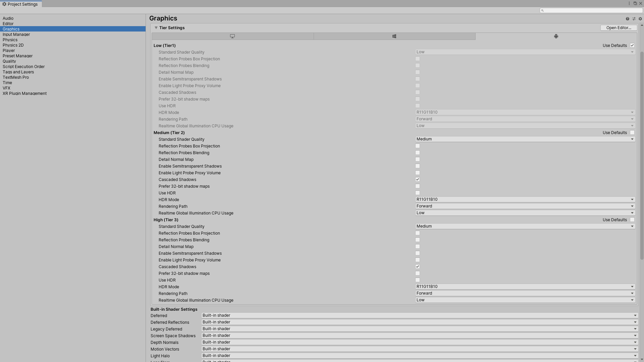Uncheck Use Defaults for Low Tier1
644x362 pixels.
pyautogui.click(x=632, y=45)
